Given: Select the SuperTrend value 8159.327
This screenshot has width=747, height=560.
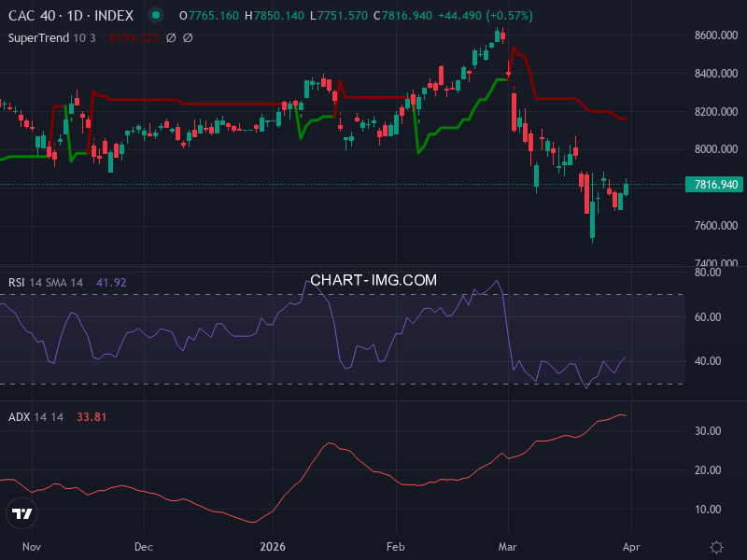Looking at the screenshot, I should click(x=134, y=37).
